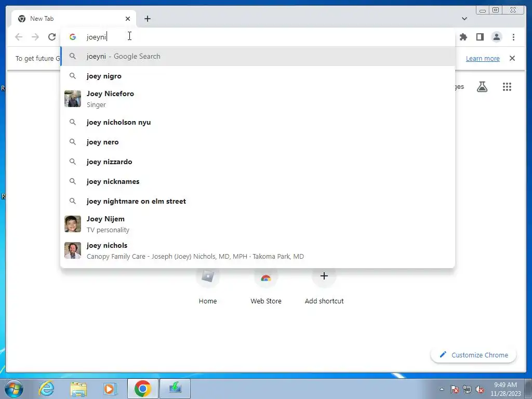Image resolution: width=532 pixels, height=399 pixels.
Task: Choose 'joey nightmare on elm street' suggestion
Action: [258, 201]
